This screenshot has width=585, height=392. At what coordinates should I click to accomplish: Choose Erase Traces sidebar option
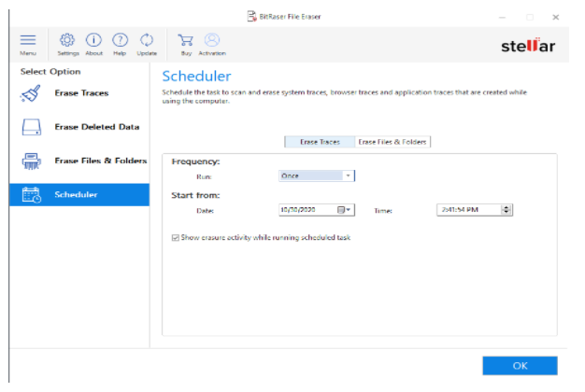tap(81, 93)
